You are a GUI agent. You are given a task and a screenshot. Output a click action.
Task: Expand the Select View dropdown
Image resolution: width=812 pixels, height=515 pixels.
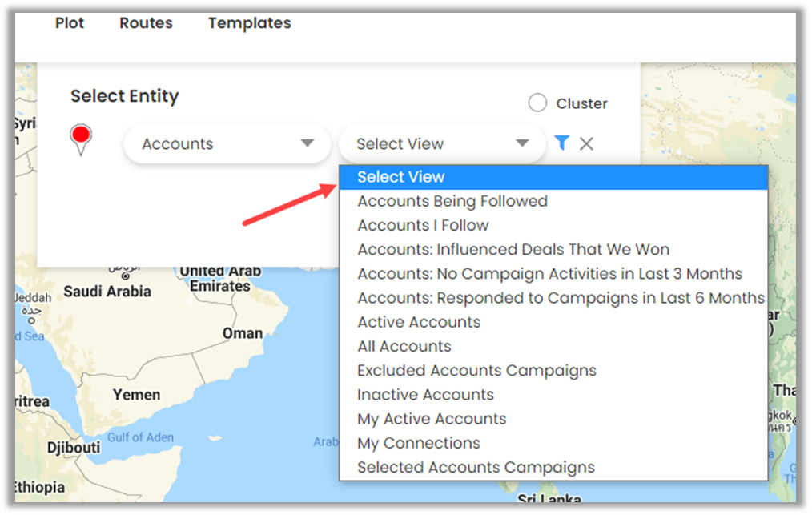[442, 144]
